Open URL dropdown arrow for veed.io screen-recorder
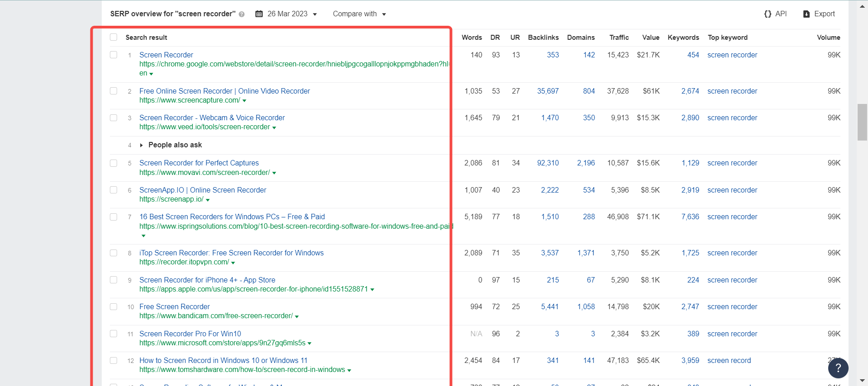Screen dimensions: 868x386 coord(274,128)
